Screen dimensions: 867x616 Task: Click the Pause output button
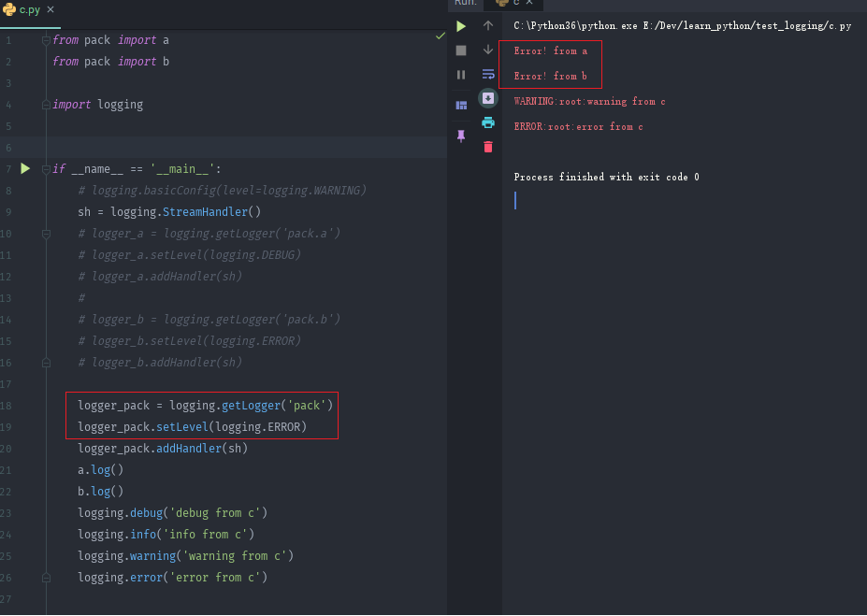(x=461, y=75)
